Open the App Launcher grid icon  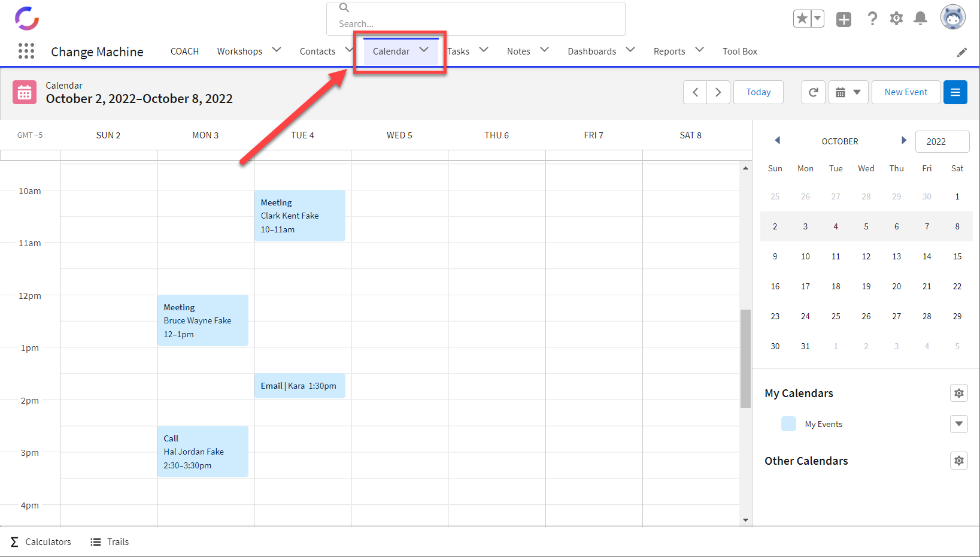(26, 51)
